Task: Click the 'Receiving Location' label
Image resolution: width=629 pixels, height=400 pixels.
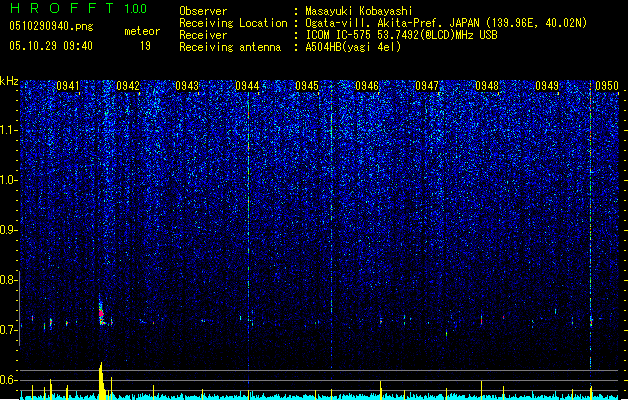Action: 233,23
